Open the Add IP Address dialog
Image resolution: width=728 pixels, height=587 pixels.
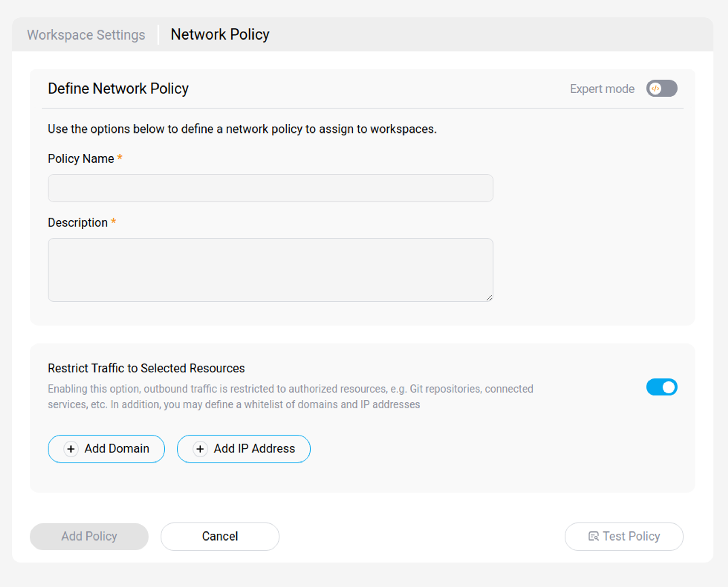(x=243, y=449)
